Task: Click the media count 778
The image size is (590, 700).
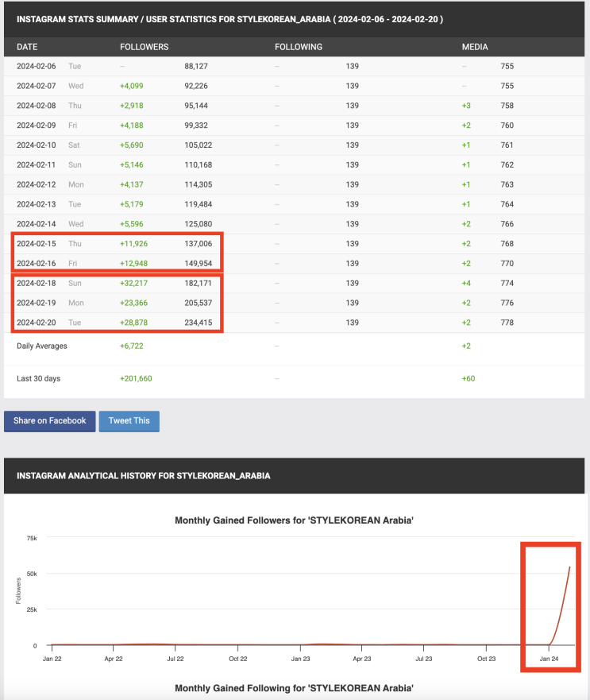Action: click(507, 323)
